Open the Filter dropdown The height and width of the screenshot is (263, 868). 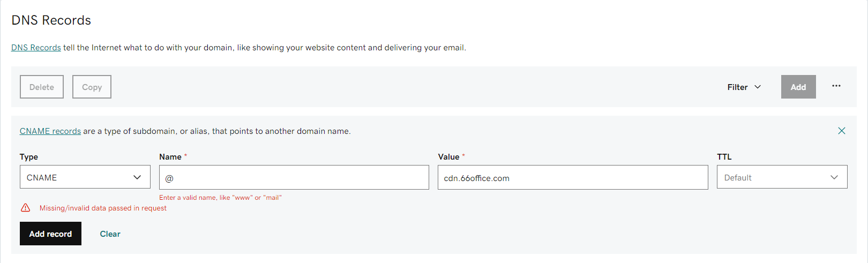coord(744,87)
